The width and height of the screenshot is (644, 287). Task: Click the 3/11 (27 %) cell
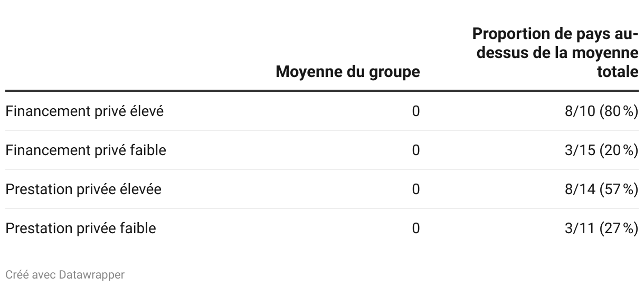point(602,228)
